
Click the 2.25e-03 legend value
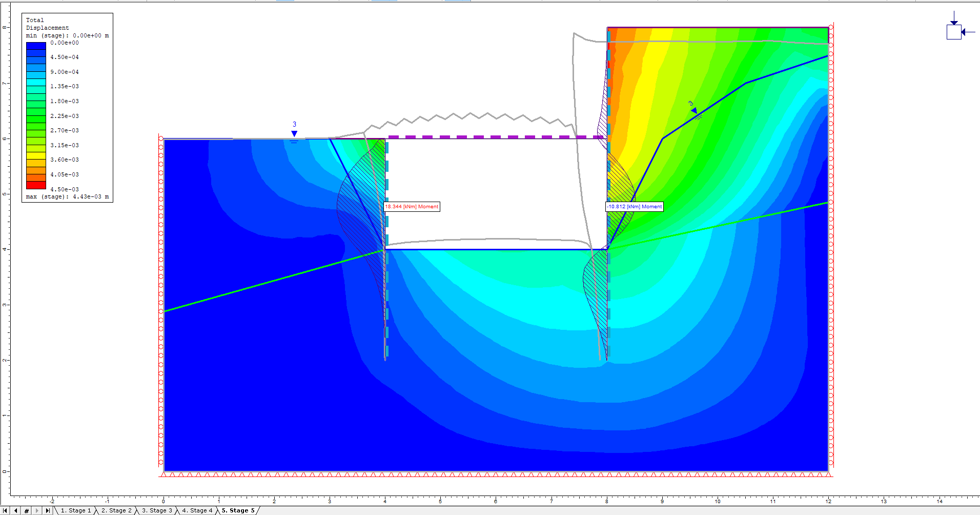[x=65, y=116]
